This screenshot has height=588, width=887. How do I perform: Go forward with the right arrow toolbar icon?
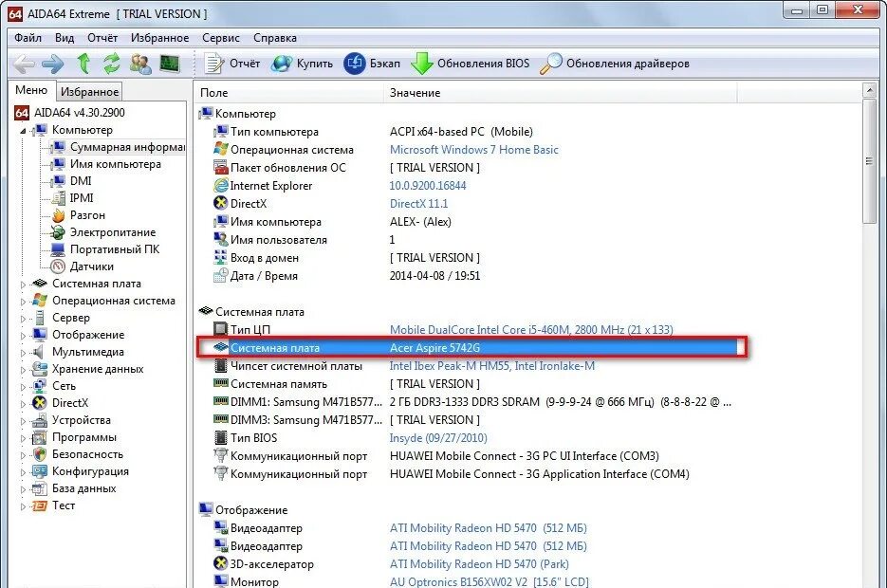(x=53, y=64)
